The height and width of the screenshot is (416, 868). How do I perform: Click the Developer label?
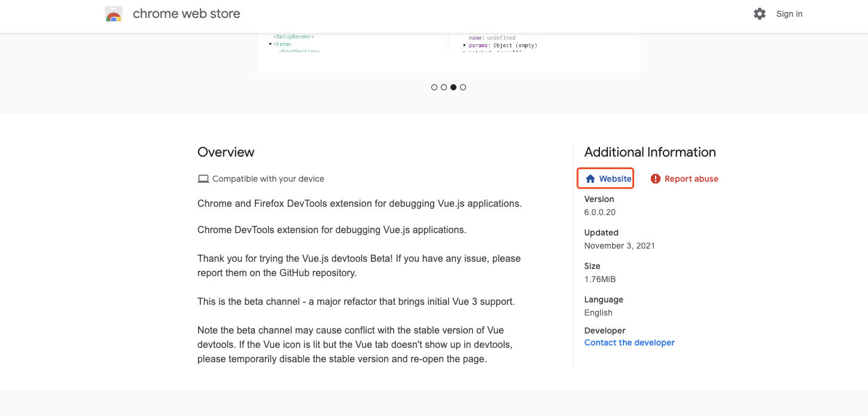(605, 331)
